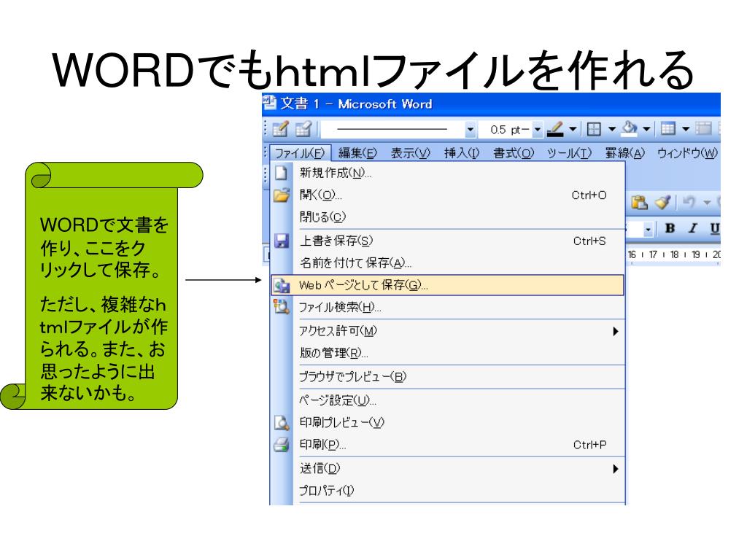Click the print preview magnifier icon
Viewport: 747px width, 560px height.
coord(282,422)
